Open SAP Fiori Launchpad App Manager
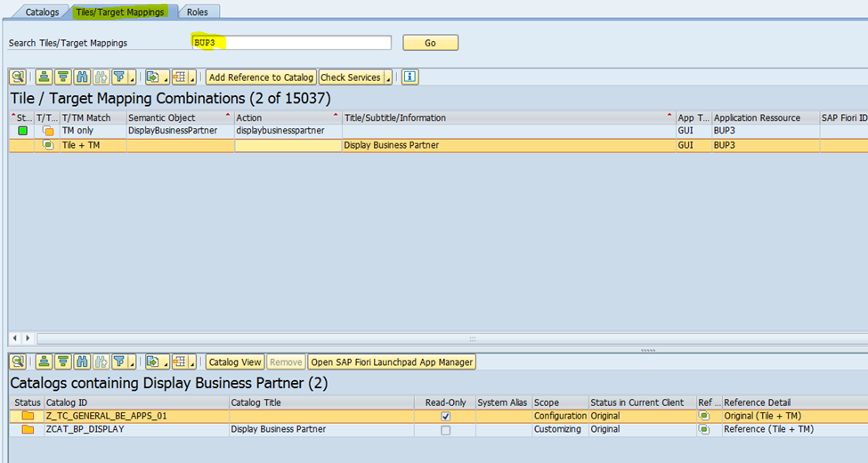The image size is (868, 463). (x=392, y=362)
